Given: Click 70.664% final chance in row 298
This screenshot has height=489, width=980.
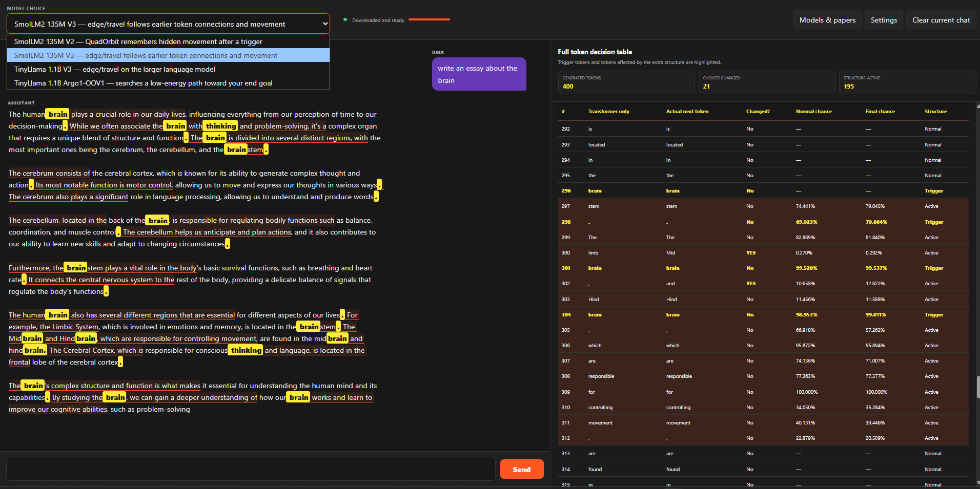Looking at the screenshot, I should pos(876,222).
